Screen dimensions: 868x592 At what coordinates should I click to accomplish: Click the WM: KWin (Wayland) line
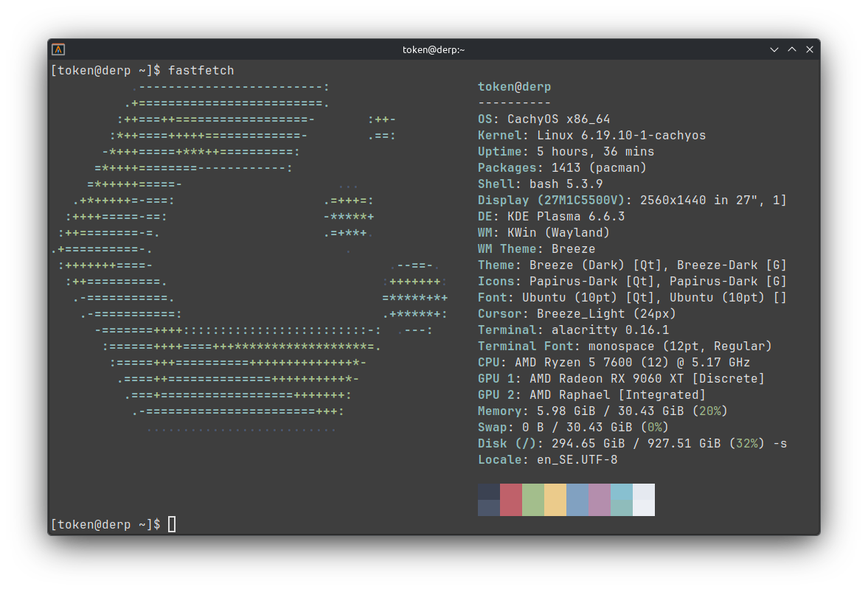click(544, 232)
